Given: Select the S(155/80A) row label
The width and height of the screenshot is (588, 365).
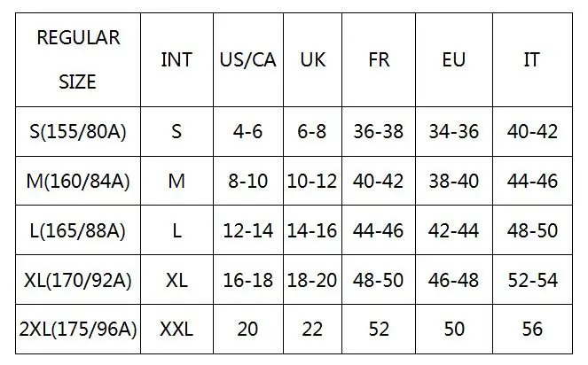Looking at the screenshot, I should tap(78, 131).
